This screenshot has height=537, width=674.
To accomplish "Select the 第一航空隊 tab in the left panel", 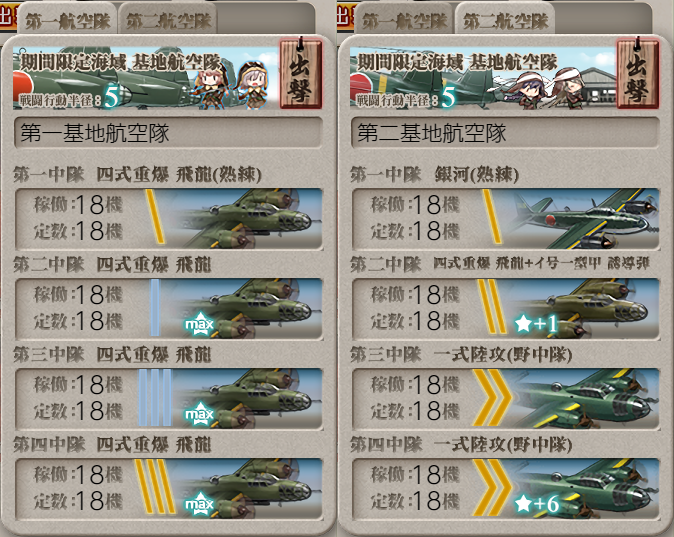I will [x=67, y=21].
